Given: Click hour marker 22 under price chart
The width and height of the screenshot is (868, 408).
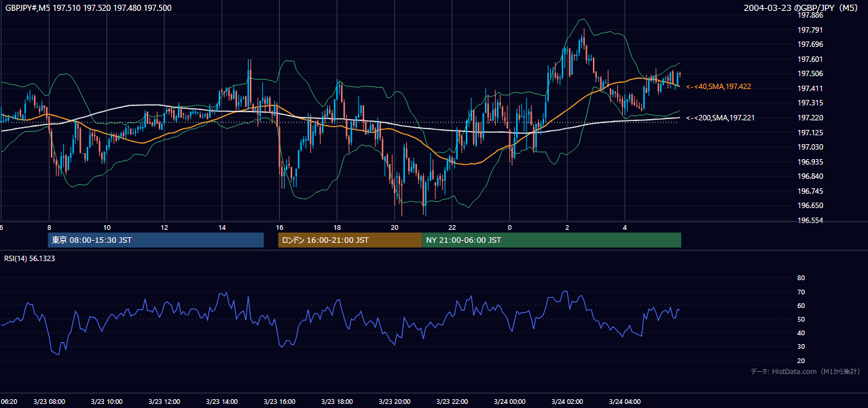Looking at the screenshot, I should (452, 227).
